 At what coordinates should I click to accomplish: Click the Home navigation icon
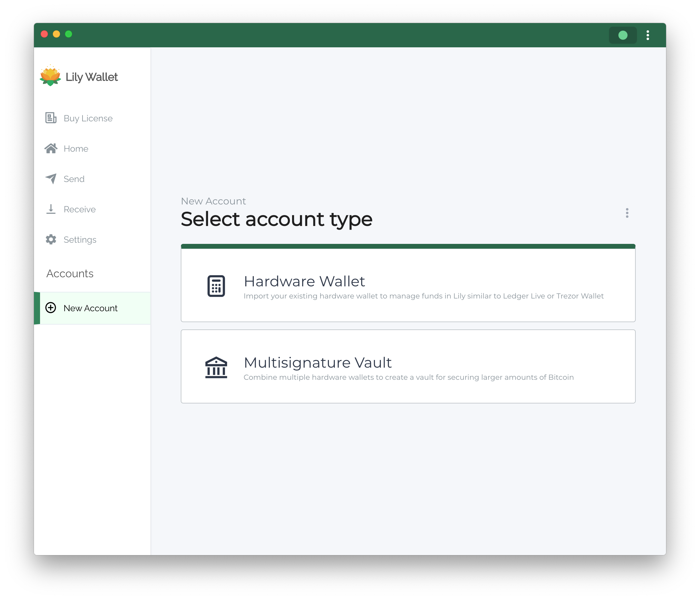coord(51,148)
